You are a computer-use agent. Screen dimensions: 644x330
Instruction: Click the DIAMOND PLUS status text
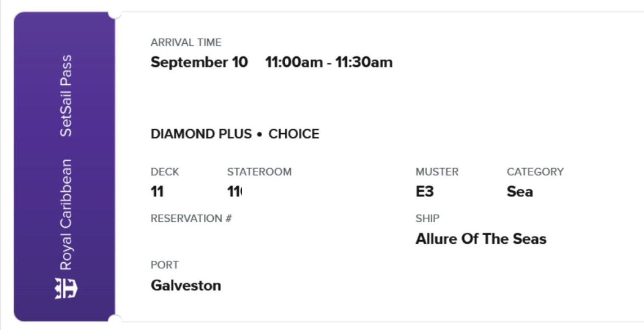[201, 134]
